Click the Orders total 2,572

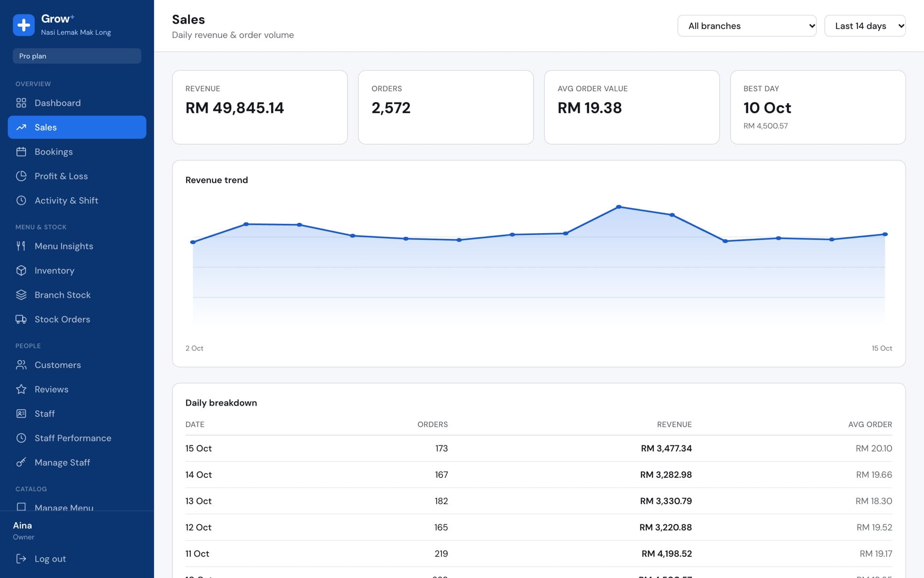pos(391,108)
